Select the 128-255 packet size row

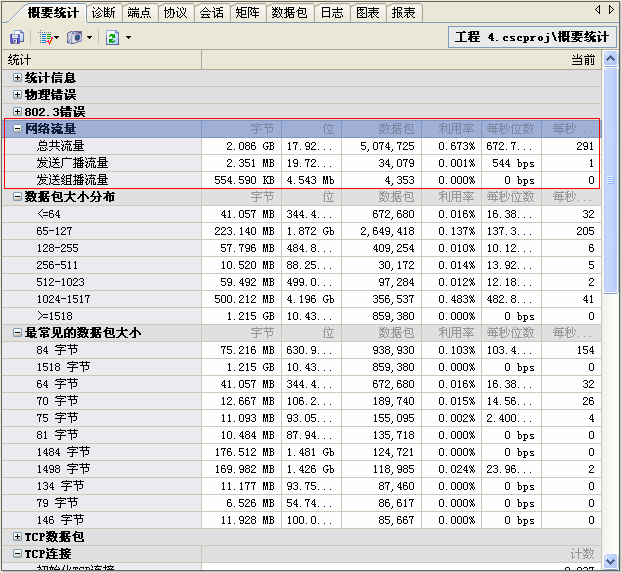click(x=301, y=248)
